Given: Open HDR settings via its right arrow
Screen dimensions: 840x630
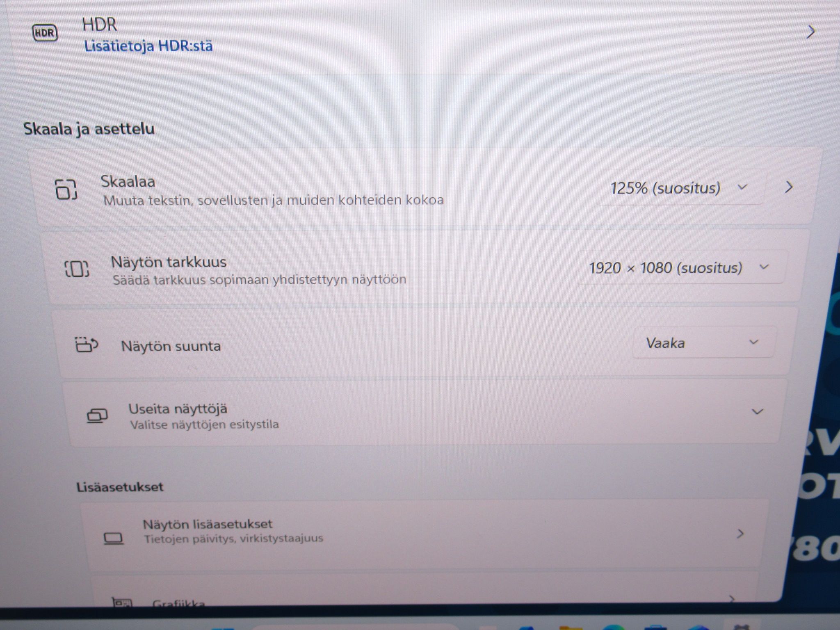Looking at the screenshot, I should pos(810,32).
